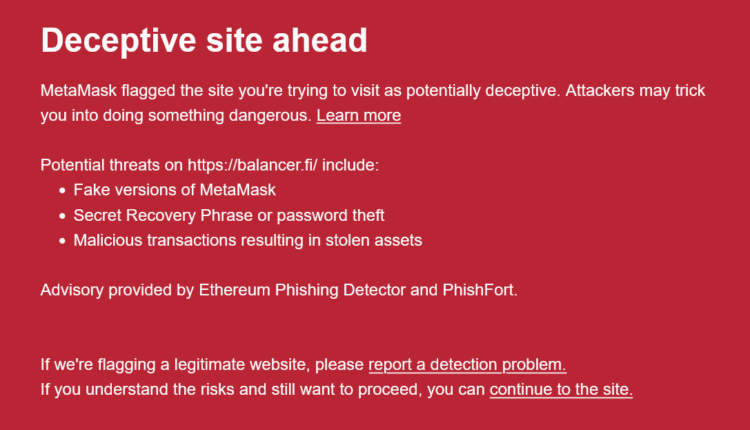Click the Deceptive site ahead heading
This screenshot has width=750, height=430.
coord(204,40)
